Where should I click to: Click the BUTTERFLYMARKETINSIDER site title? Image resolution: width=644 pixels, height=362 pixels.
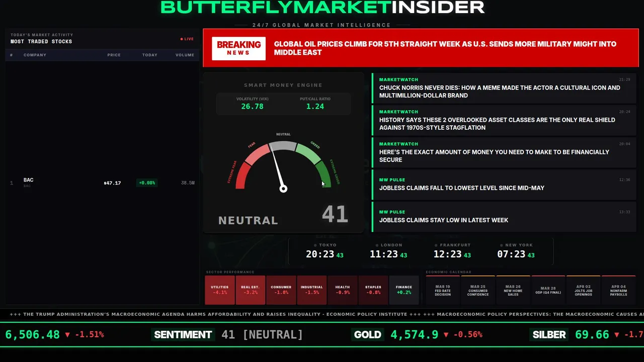click(x=322, y=7)
